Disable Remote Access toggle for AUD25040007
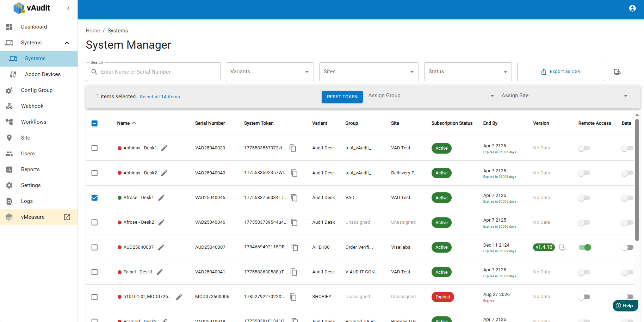The image size is (644, 322). [585, 247]
